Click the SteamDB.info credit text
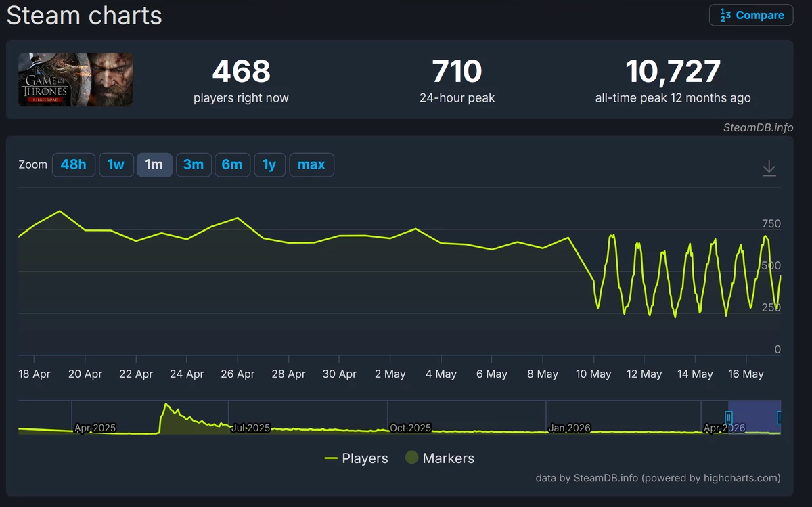The image size is (812, 507). click(x=758, y=127)
